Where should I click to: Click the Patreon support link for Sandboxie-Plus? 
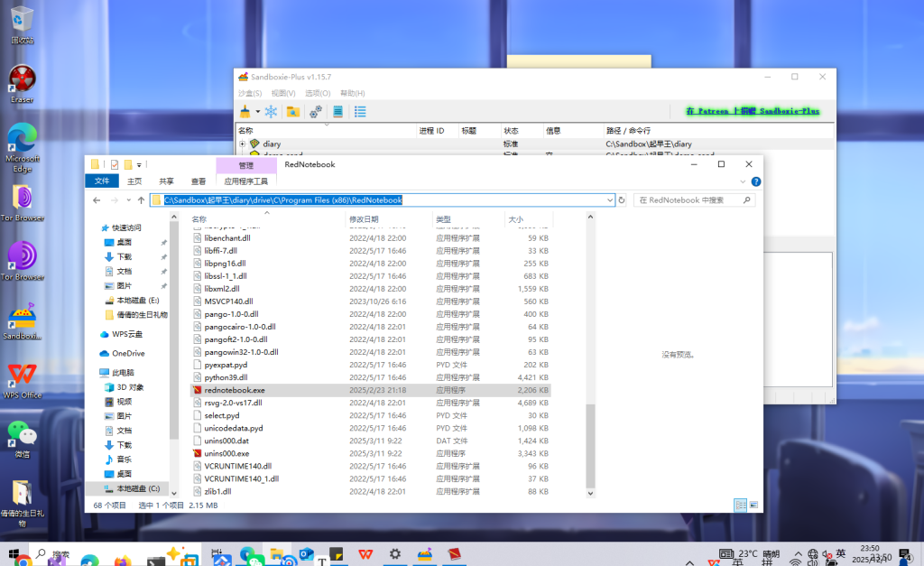[752, 111]
